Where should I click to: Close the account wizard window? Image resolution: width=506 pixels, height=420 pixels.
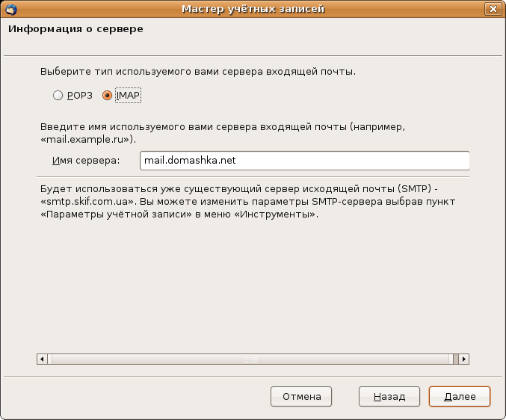tap(492, 9)
